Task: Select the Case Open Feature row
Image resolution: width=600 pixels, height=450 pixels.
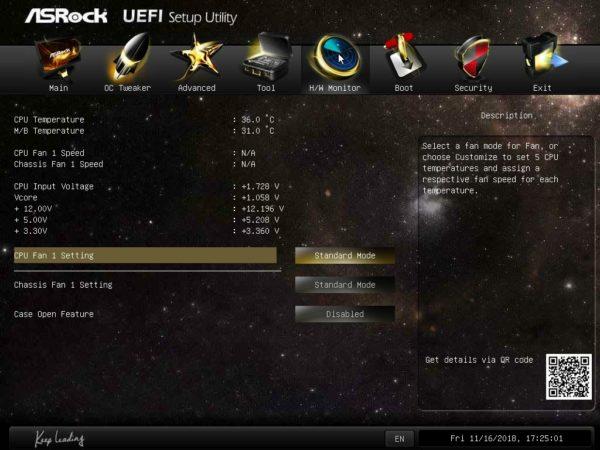Action: (x=145, y=314)
